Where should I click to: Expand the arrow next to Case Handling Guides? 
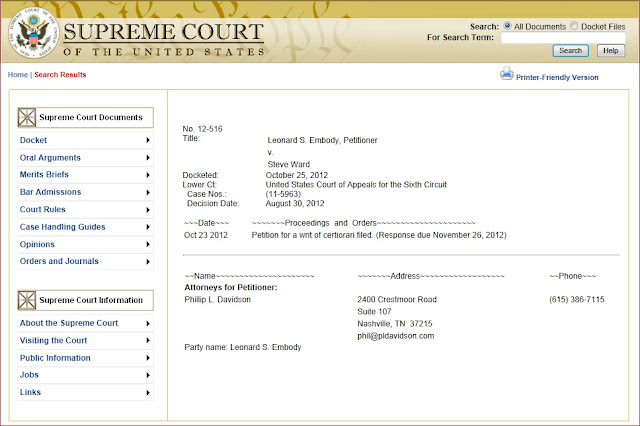pyautogui.click(x=148, y=227)
